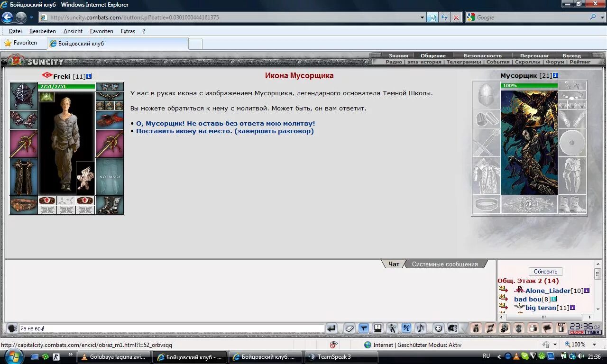The width and height of the screenshot is (607, 364).
Task: Click Freki's leather belt slot
Action: coord(24,205)
